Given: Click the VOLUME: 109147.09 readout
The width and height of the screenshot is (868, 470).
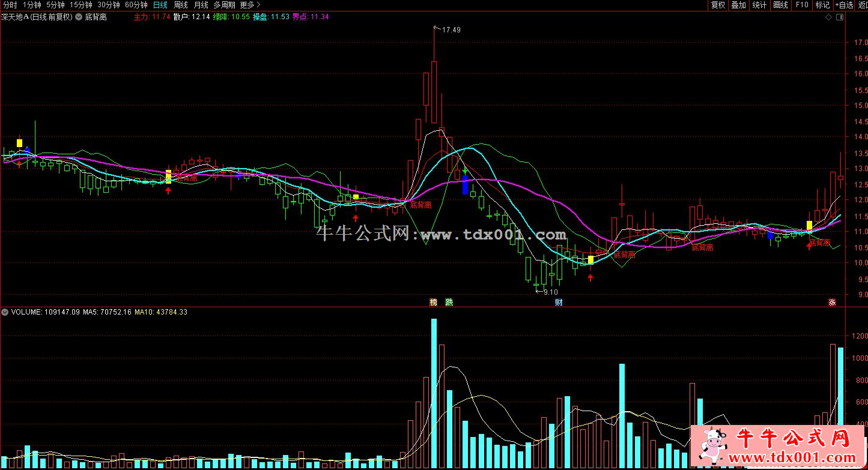Looking at the screenshot, I should click(x=45, y=312).
